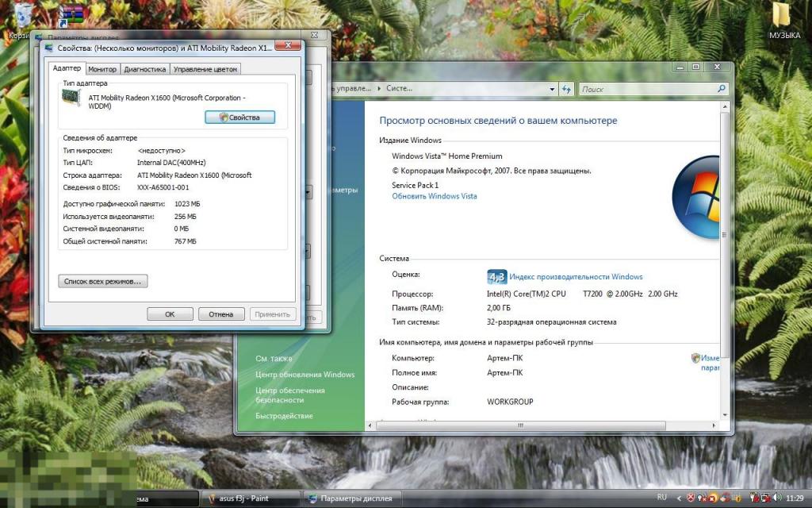
Task: Click the right arrow of the horizontal scrollbar
Action: (714, 425)
